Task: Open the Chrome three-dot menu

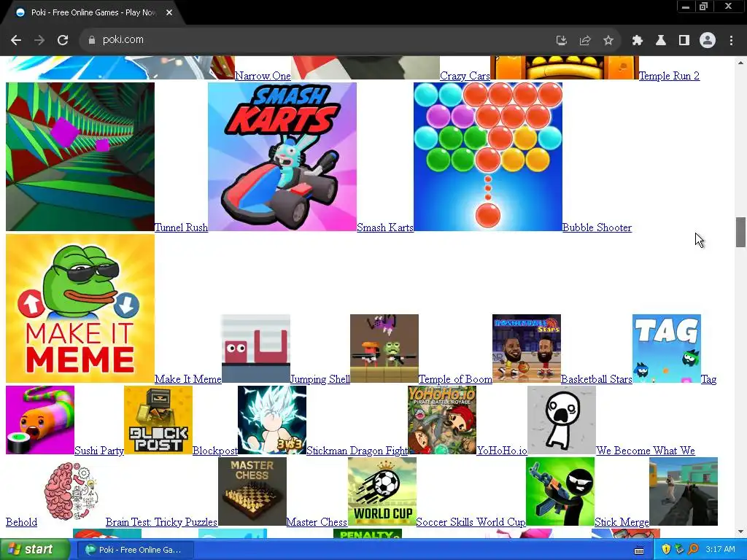Action: pyautogui.click(x=731, y=41)
